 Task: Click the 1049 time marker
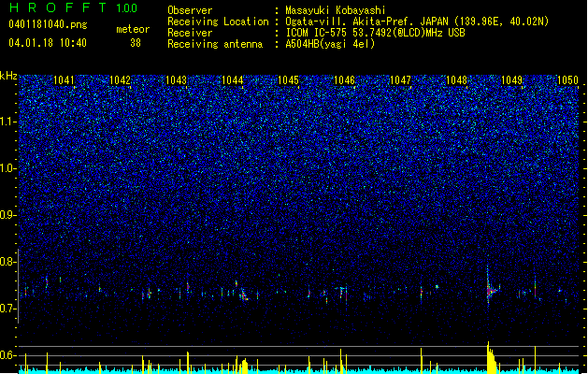pos(512,80)
